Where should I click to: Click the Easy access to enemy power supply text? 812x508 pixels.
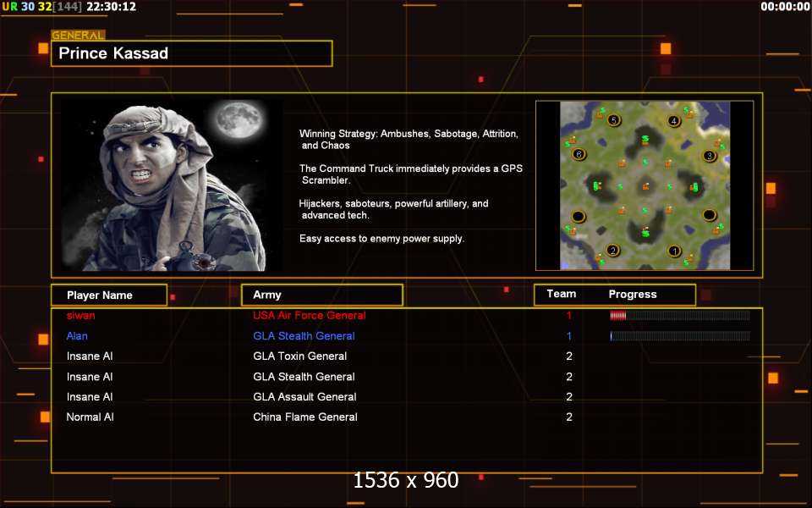point(381,239)
